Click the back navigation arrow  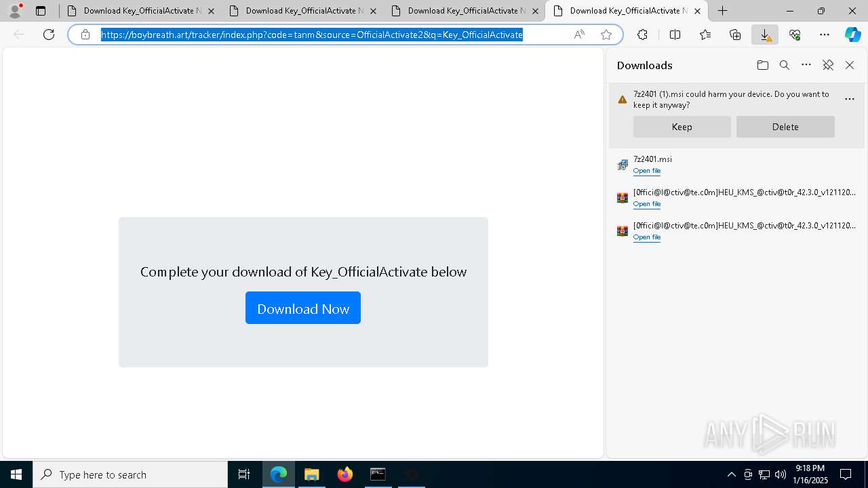tap(19, 35)
